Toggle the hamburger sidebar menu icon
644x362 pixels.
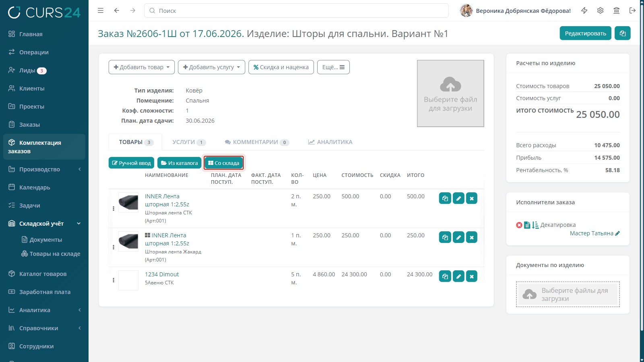[101, 10]
